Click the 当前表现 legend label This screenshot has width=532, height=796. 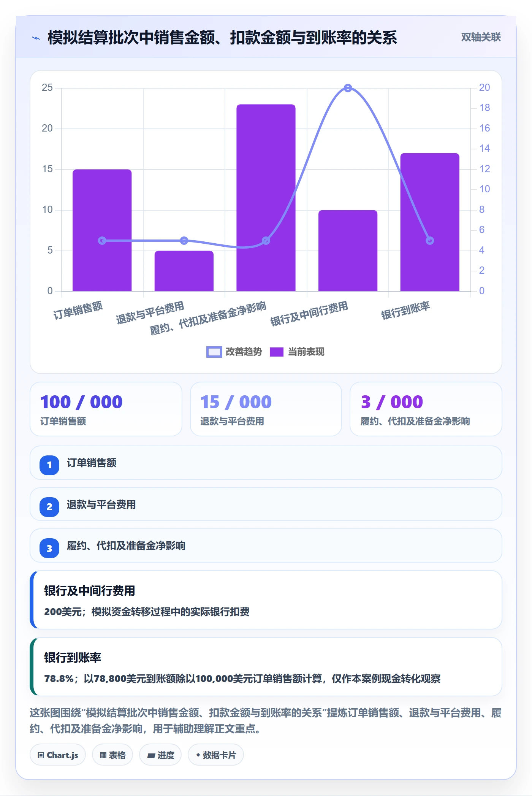tap(306, 352)
